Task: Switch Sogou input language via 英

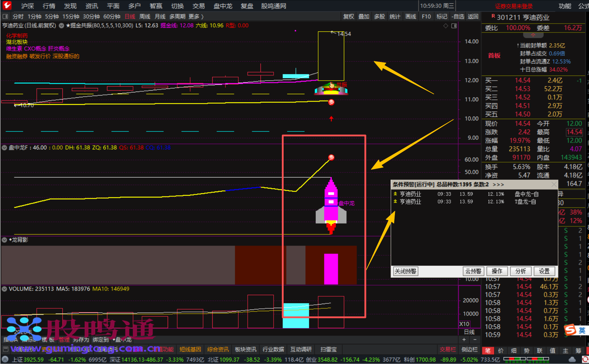Action: pyautogui.click(x=582, y=330)
